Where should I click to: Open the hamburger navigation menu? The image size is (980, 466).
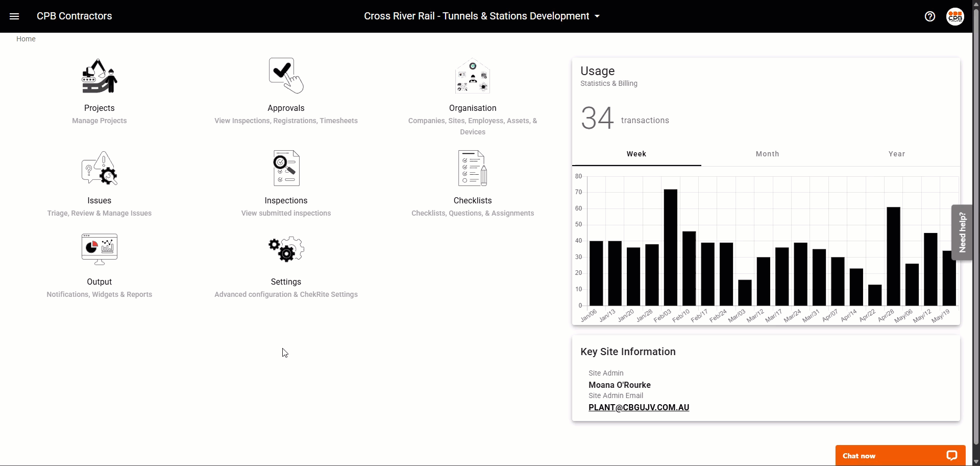[x=14, y=16]
